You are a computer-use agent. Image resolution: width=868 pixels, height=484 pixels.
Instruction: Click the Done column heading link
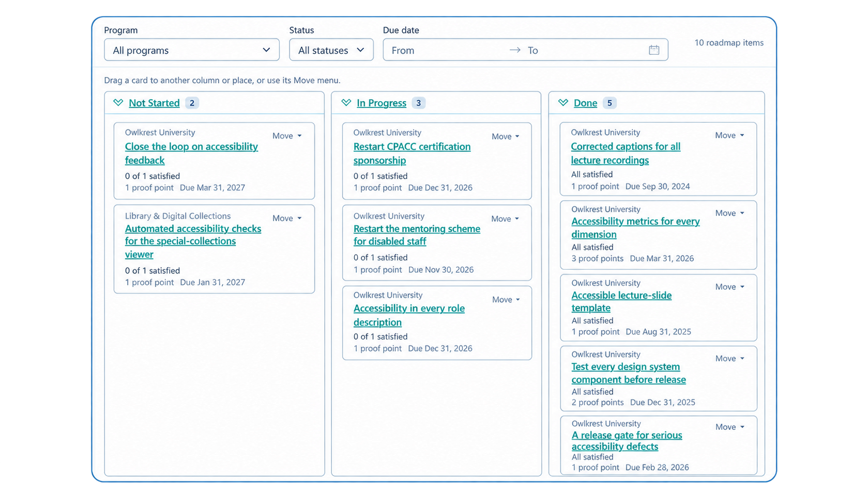click(585, 103)
